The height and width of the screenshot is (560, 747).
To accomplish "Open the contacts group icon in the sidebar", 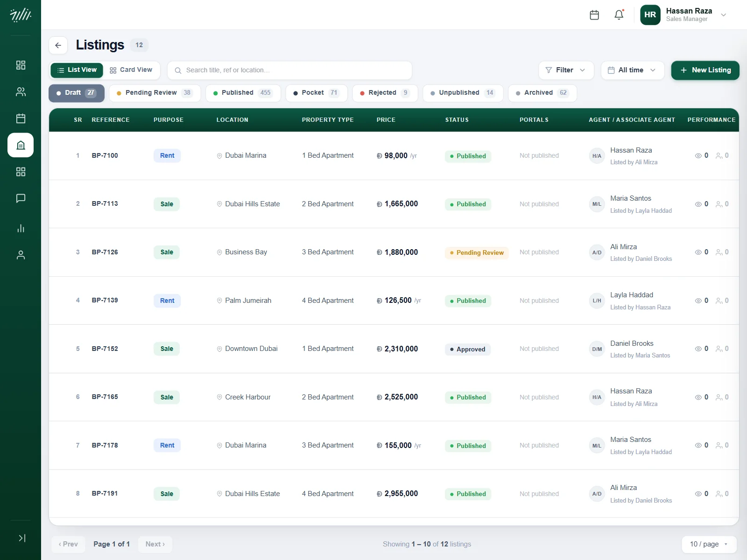I will [x=21, y=92].
